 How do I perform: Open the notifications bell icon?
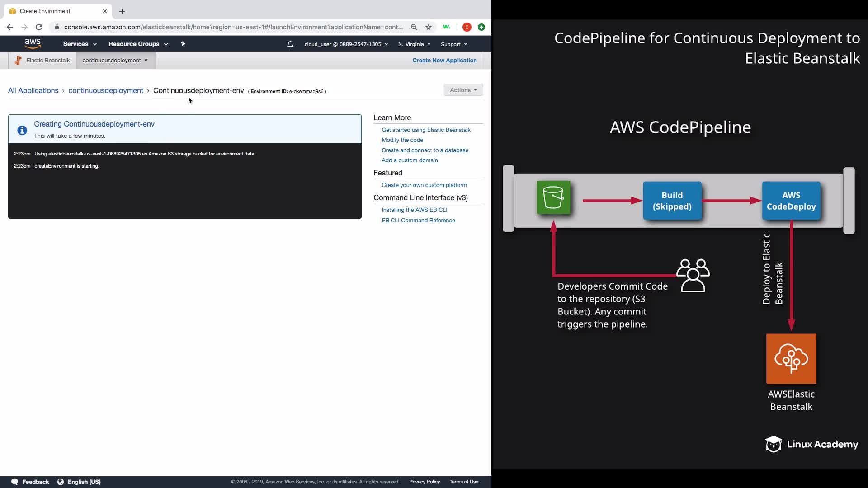click(290, 44)
